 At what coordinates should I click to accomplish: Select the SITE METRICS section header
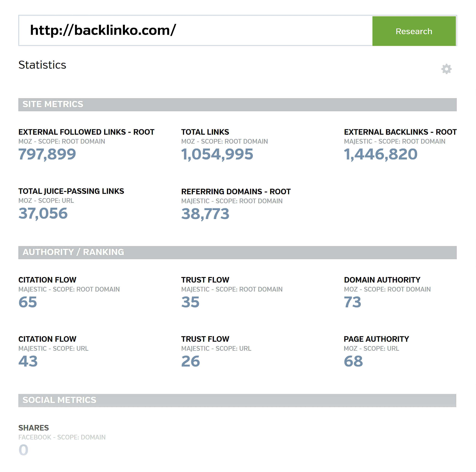[237, 104]
